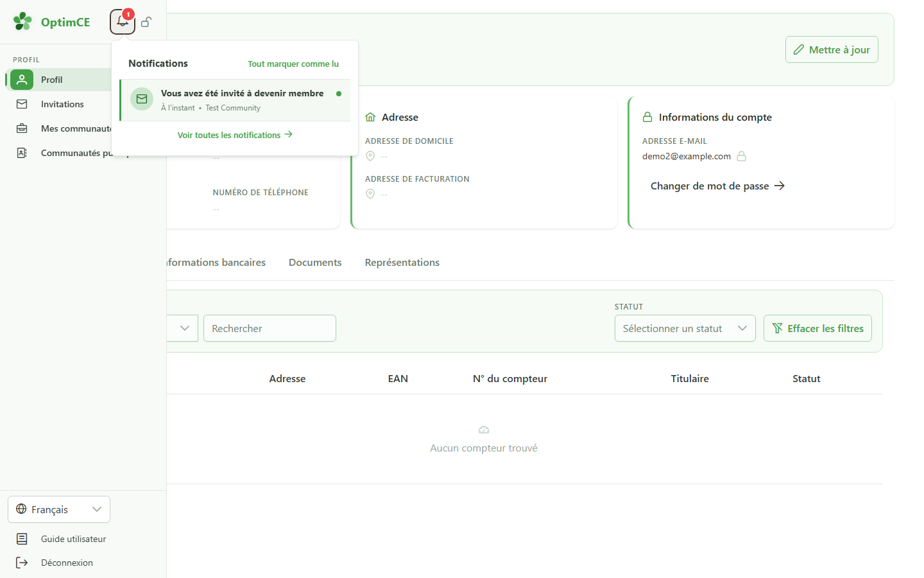924x578 pixels.
Task: Open Mes communautés in sidebar
Action: point(76,128)
